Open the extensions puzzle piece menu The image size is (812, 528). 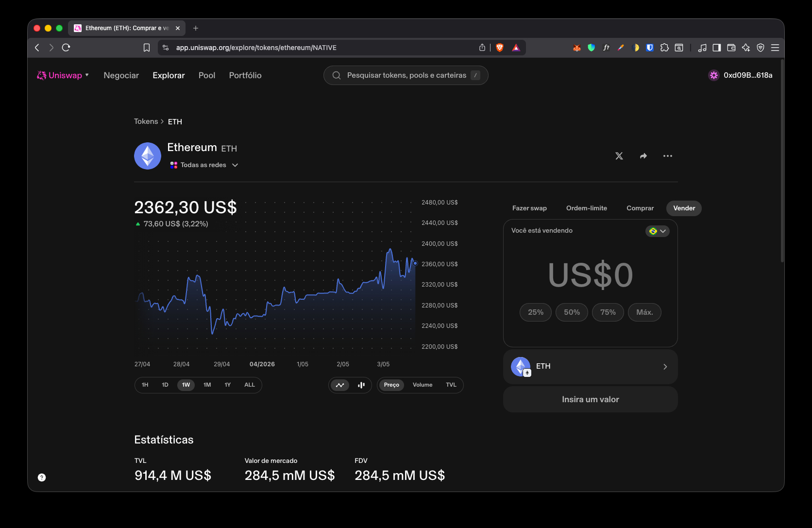664,48
